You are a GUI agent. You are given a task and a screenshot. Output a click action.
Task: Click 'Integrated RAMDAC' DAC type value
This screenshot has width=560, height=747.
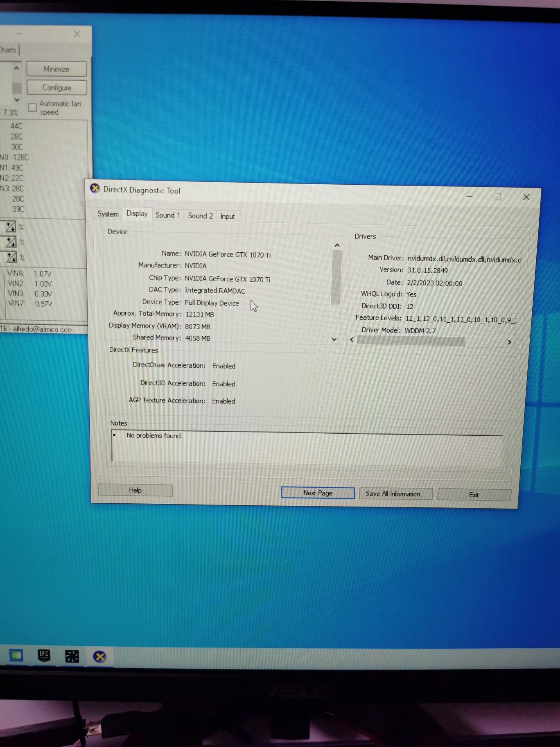(215, 291)
